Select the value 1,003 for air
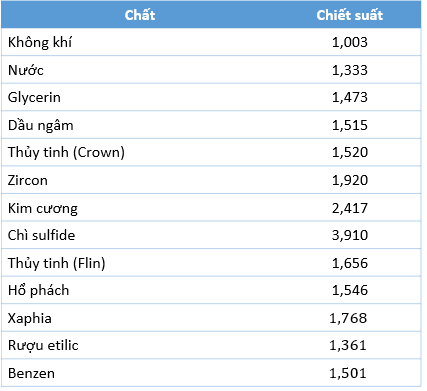This screenshot has height=391, width=427. coord(350,42)
